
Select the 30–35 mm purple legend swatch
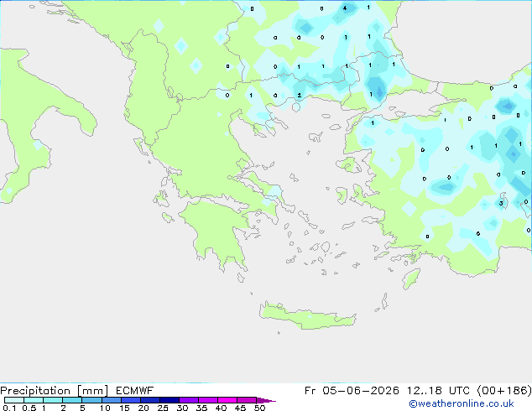189,400
